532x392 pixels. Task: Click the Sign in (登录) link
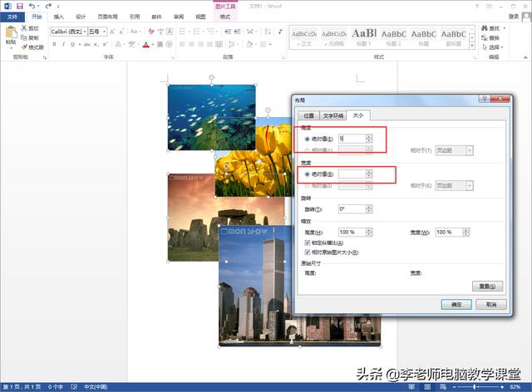514,17
